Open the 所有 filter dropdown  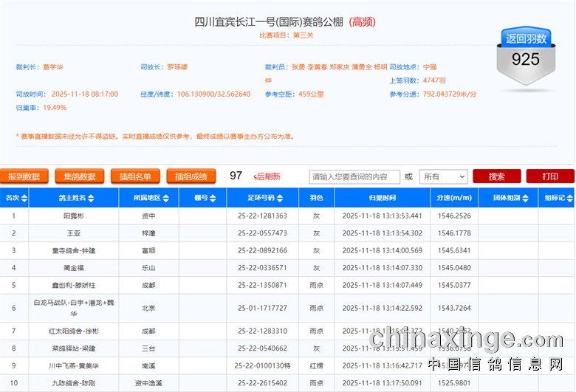443,177
